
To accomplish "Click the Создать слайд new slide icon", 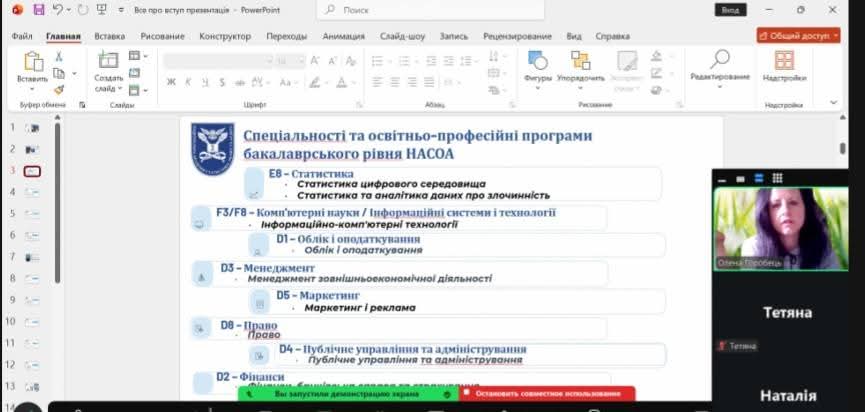I will pos(108,66).
